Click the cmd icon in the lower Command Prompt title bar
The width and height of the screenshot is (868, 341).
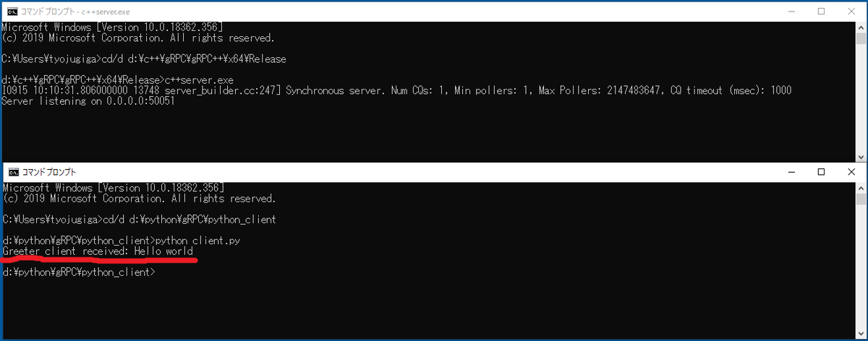coord(12,172)
